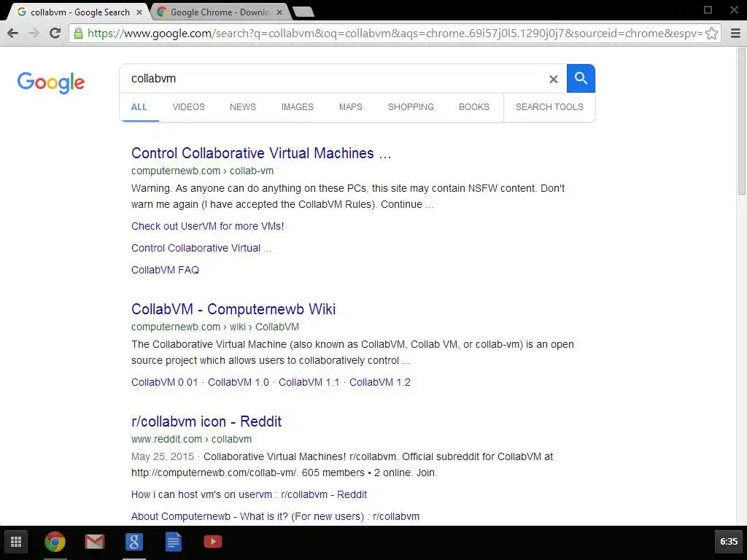Image resolution: width=747 pixels, height=560 pixels.
Task: Click www.reddit.com › collabvm URL text
Action: tap(192, 440)
